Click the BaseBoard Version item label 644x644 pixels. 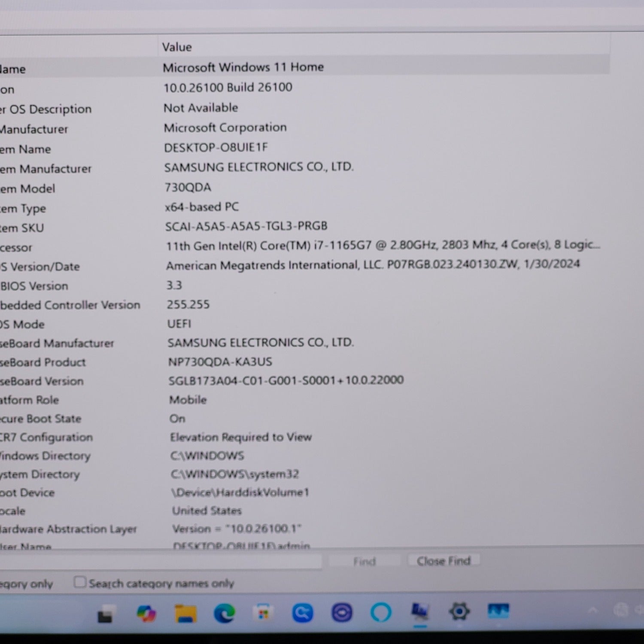click(x=42, y=381)
